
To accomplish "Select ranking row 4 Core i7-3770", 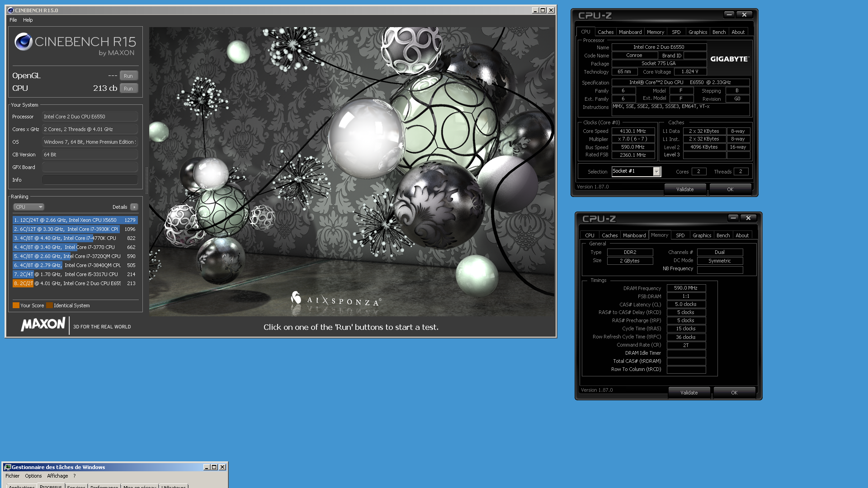I will click(x=75, y=247).
